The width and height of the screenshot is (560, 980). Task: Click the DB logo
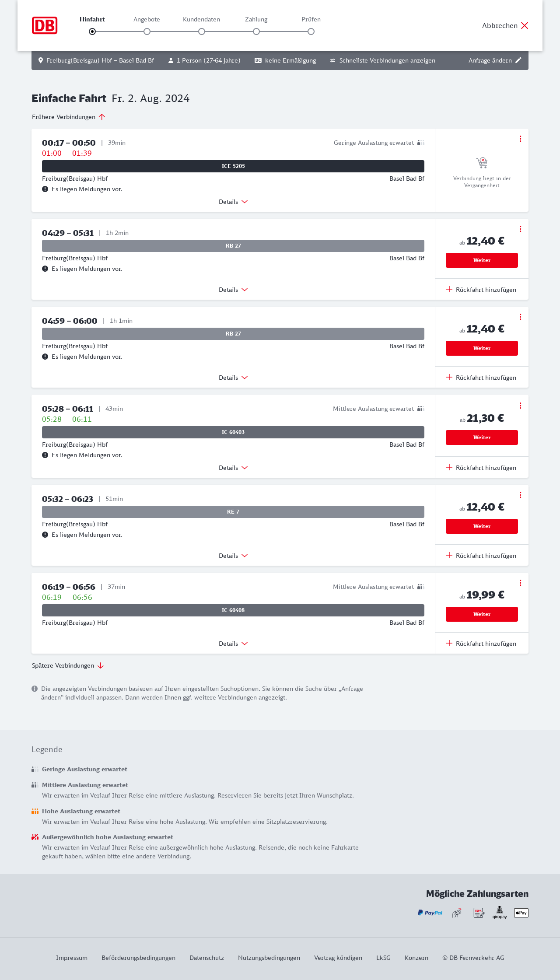(x=45, y=25)
